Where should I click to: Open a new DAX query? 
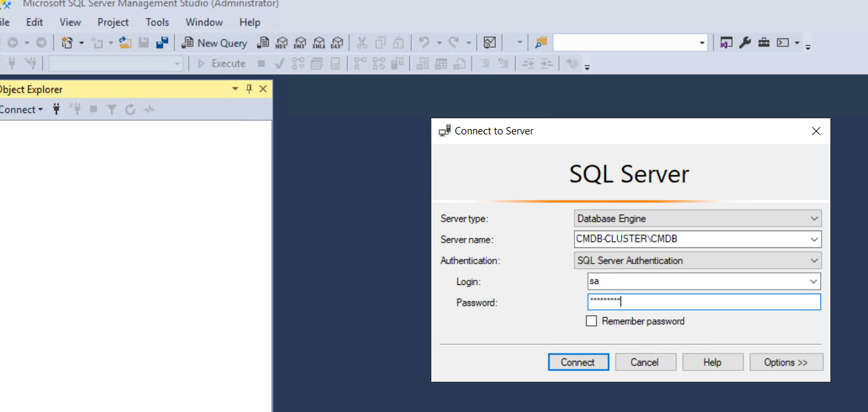click(x=337, y=43)
